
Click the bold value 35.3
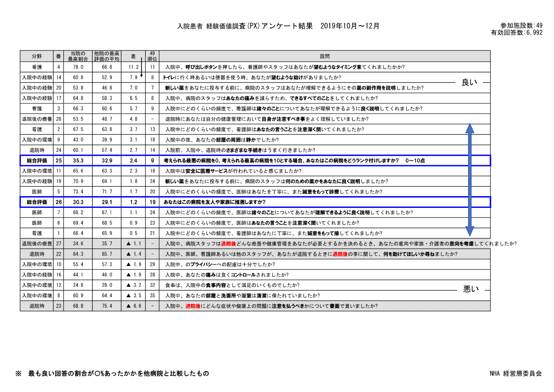click(78, 160)
